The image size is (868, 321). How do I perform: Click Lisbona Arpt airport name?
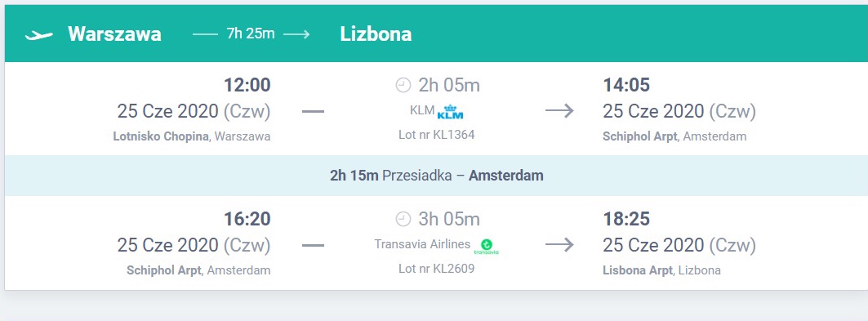638,270
